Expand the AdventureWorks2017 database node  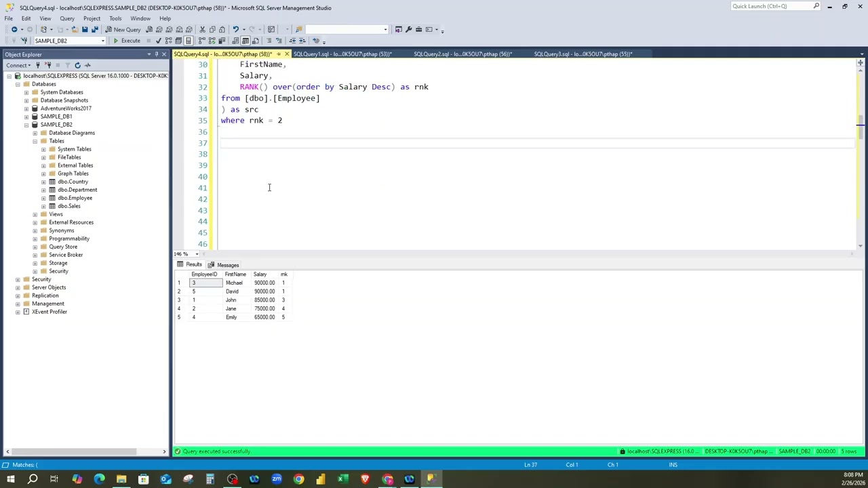tap(26, 108)
